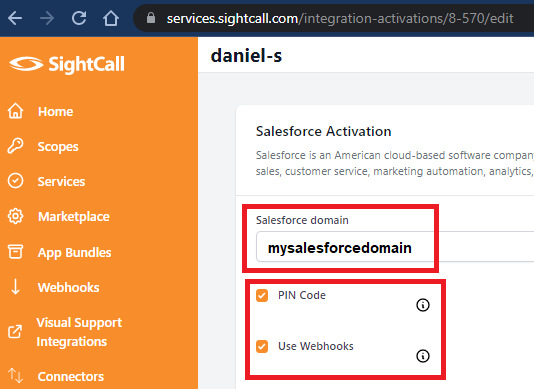Click the Visual Support Integrations external-link icon

(x=15, y=331)
